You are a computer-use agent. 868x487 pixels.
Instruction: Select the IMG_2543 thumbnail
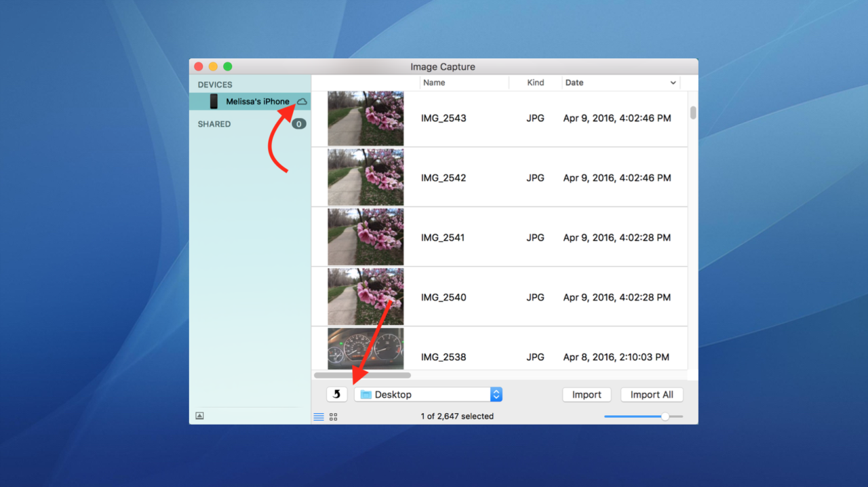coord(366,118)
